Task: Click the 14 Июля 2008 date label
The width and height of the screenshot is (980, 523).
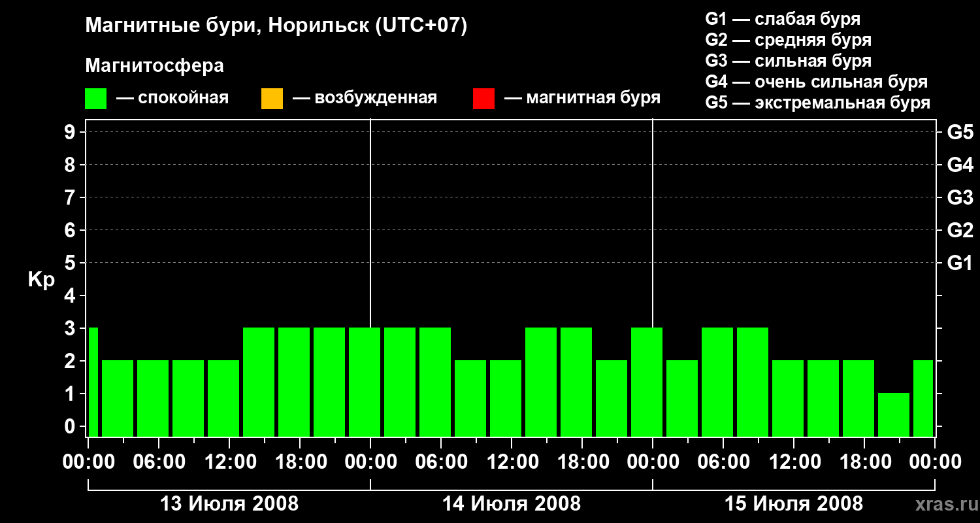Action: pos(512,504)
